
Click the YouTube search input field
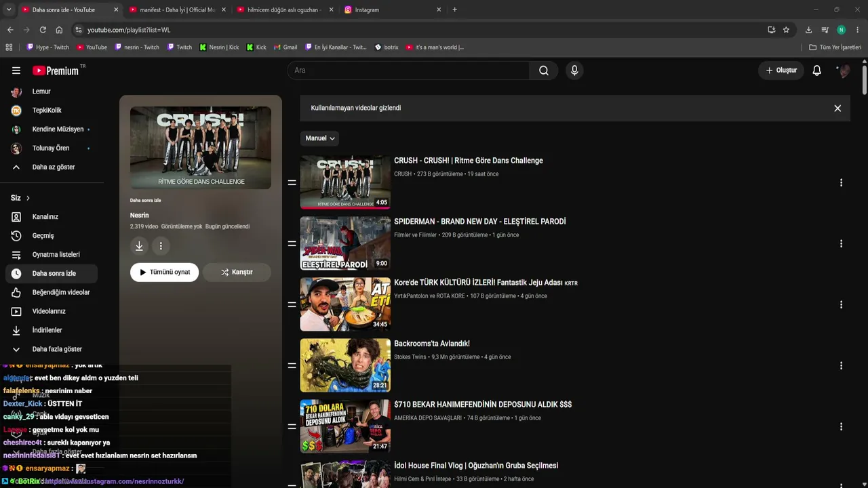[x=408, y=70]
